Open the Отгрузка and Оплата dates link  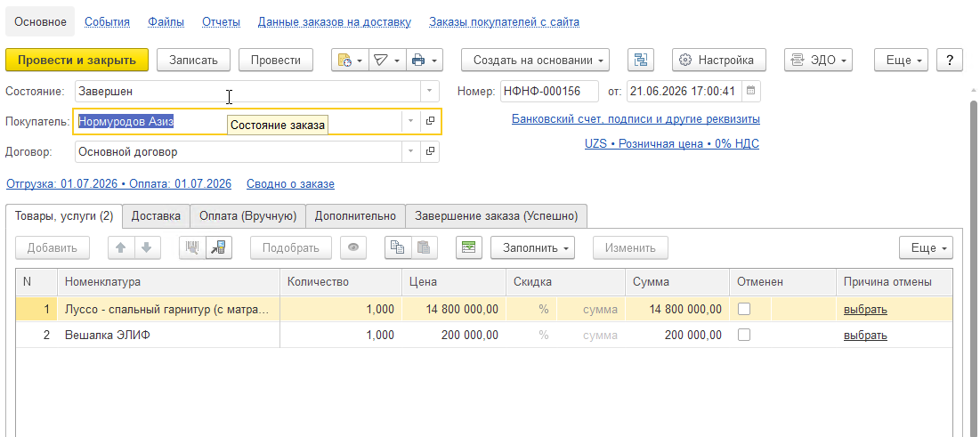click(118, 184)
